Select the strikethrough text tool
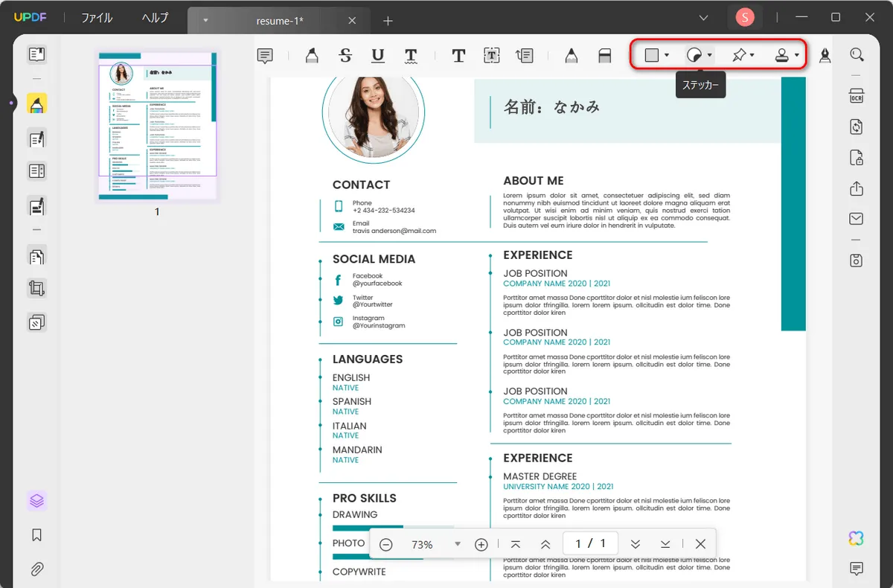The height and width of the screenshot is (588, 893). coord(345,55)
